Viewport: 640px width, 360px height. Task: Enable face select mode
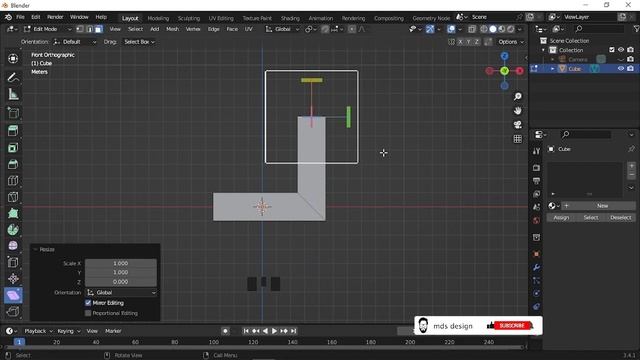pyautogui.click(x=99, y=29)
